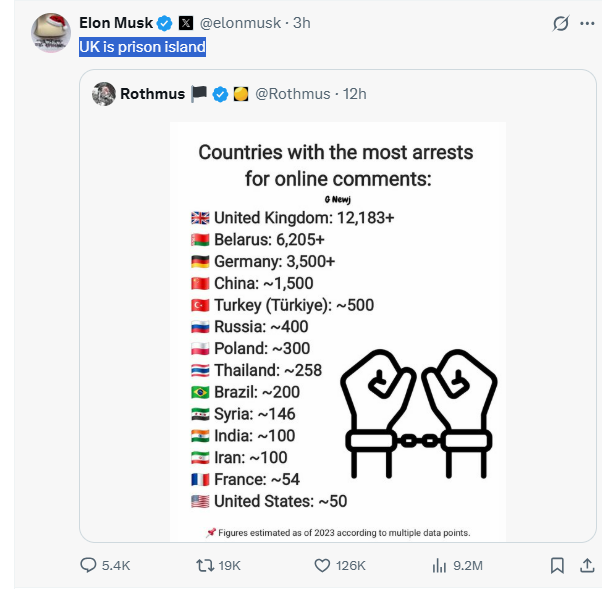Open Rothmus's avatar in quoted post
The image size is (602, 589).
pyautogui.click(x=103, y=94)
